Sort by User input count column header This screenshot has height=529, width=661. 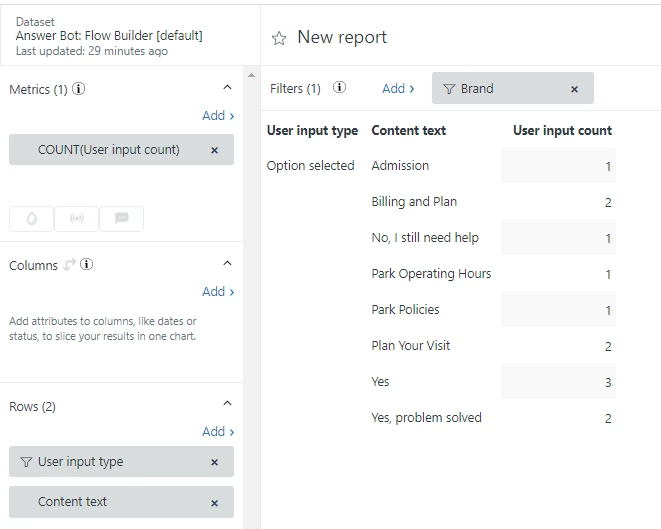(562, 130)
